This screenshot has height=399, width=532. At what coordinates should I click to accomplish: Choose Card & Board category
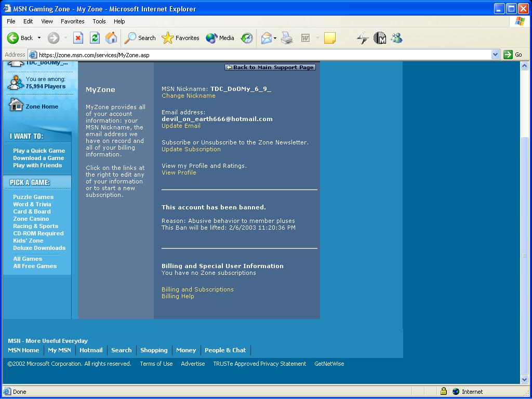pyautogui.click(x=32, y=212)
